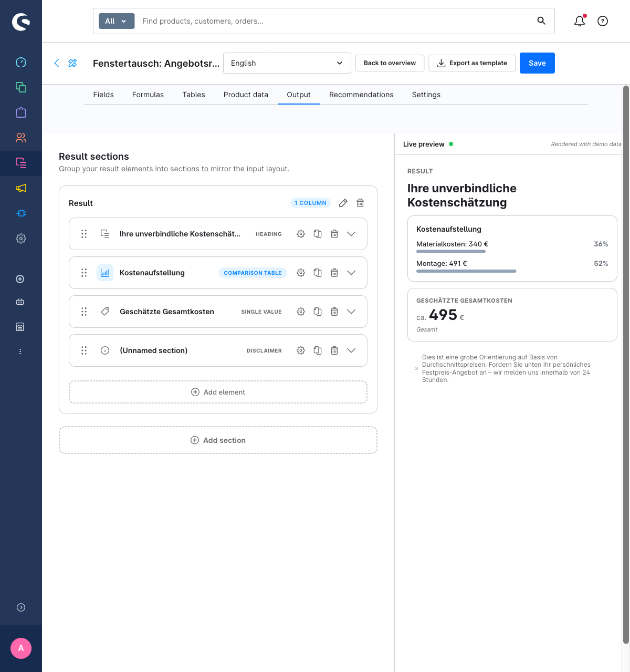Open the user avatar labeled A
Image resolution: width=630 pixels, height=672 pixels.
pos(21,648)
